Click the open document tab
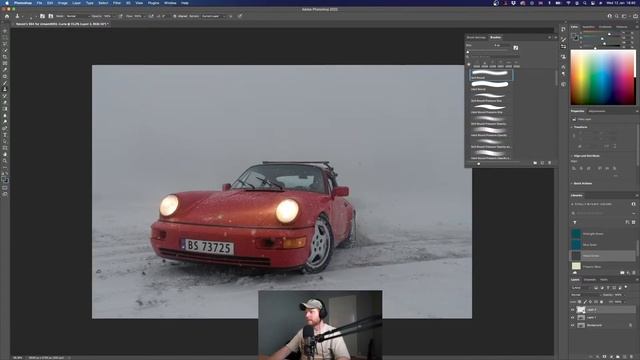 point(61,24)
